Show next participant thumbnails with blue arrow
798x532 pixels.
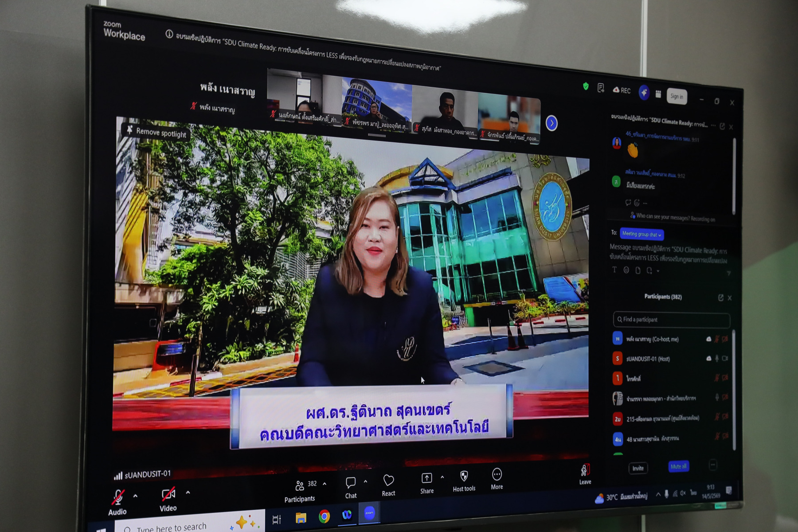(x=552, y=123)
